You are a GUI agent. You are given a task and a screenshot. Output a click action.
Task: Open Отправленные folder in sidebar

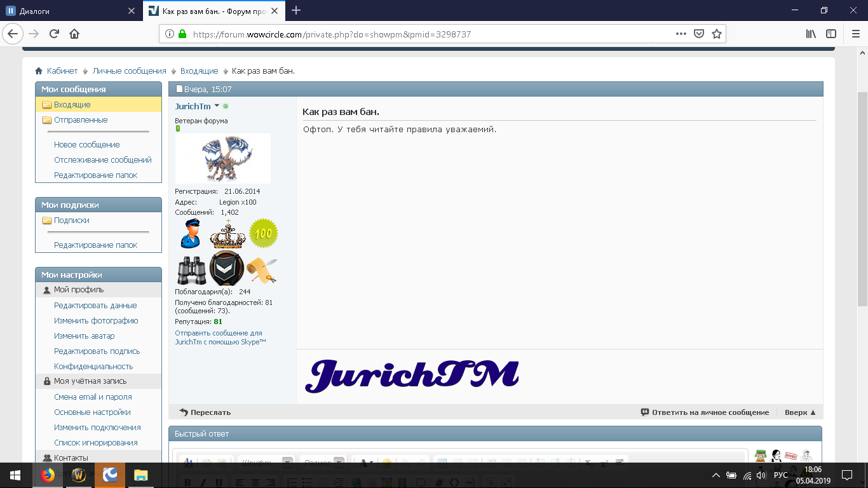pyautogui.click(x=81, y=120)
